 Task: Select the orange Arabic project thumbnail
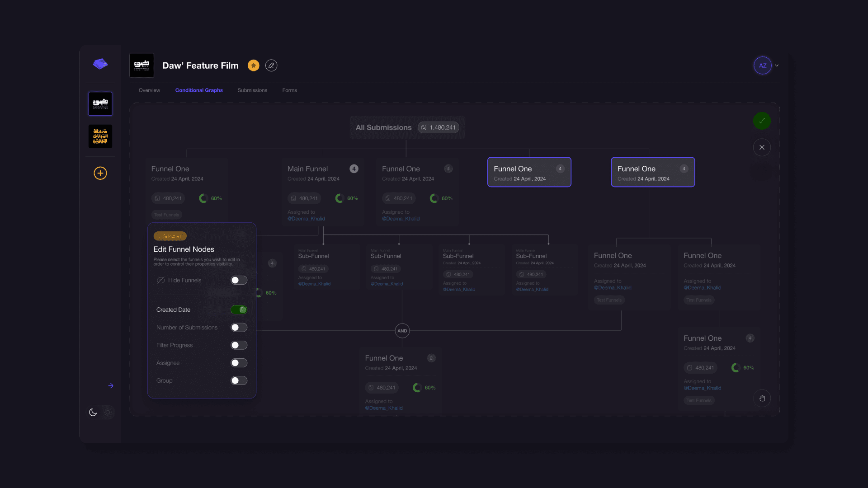click(100, 136)
